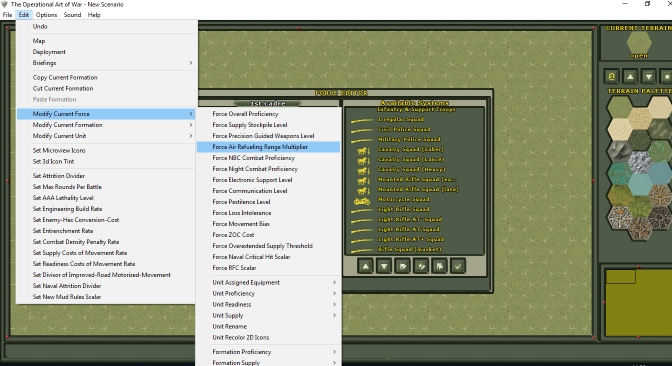This screenshot has height=366, width=672.
Task: Click the rifle icon beside Irregular Squad
Action: click(x=361, y=120)
